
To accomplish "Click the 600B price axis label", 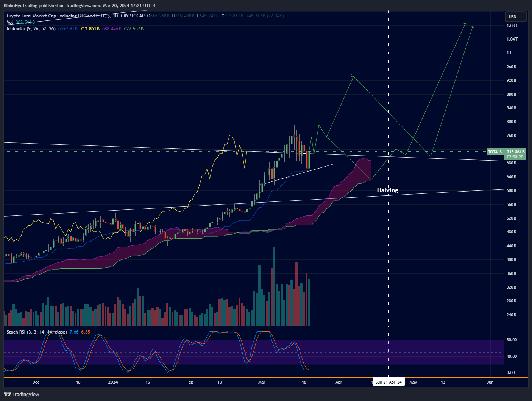I will [512, 190].
